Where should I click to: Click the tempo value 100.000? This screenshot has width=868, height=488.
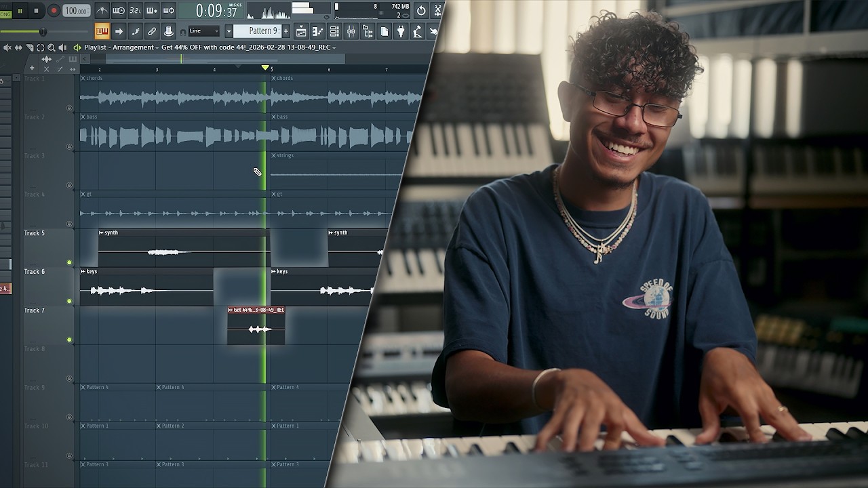[76, 11]
